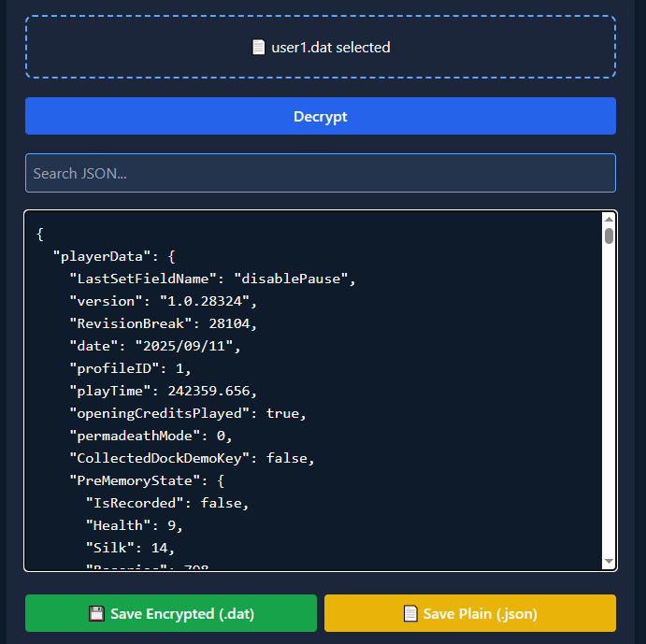Viewport: 646px width, 644px height.
Task: Click the version value "1.0.28324"
Action: coord(205,301)
